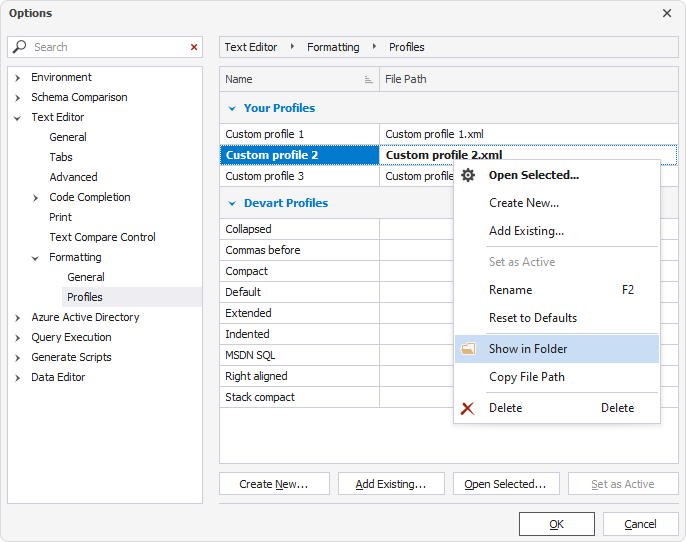Choose Create New... in context menu

[556, 203]
